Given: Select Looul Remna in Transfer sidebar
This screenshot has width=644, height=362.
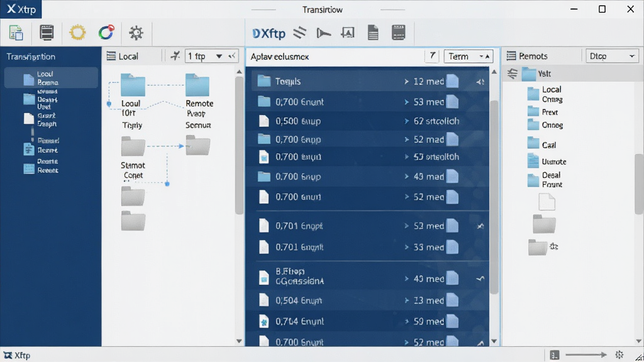Looking at the screenshot, I should click(x=51, y=77).
